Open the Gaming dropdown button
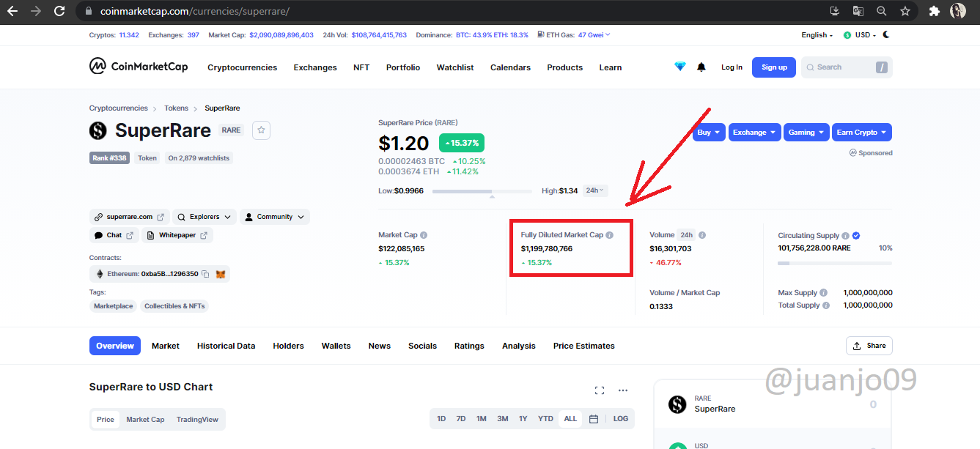The image size is (980, 449). (806, 133)
